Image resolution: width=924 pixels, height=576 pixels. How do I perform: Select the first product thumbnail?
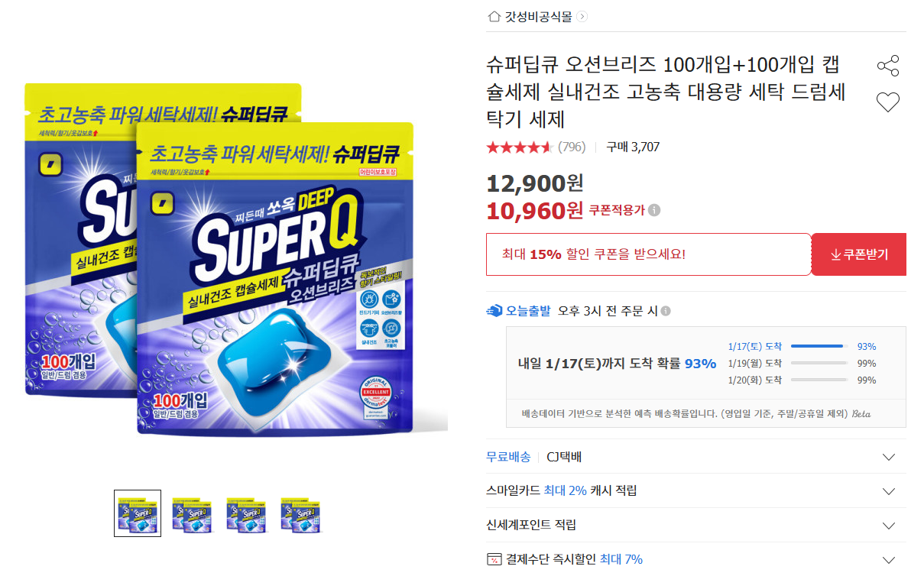(138, 513)
